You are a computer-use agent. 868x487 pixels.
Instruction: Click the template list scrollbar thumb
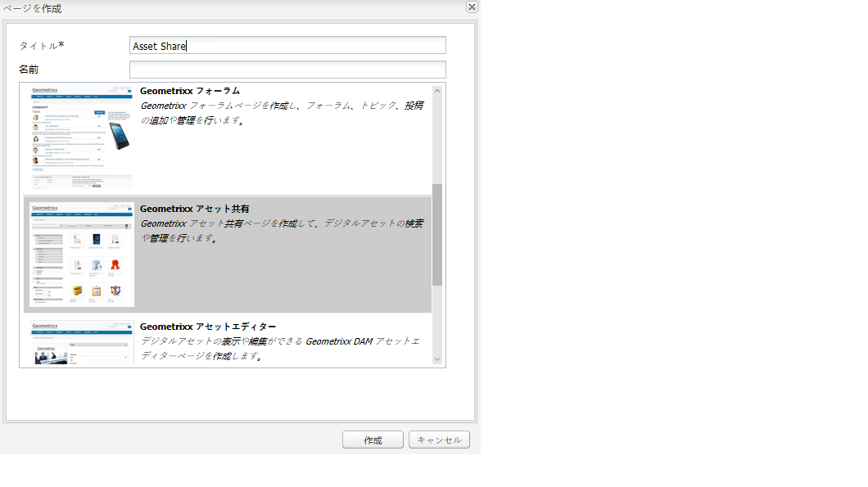[x=437, y=235]
